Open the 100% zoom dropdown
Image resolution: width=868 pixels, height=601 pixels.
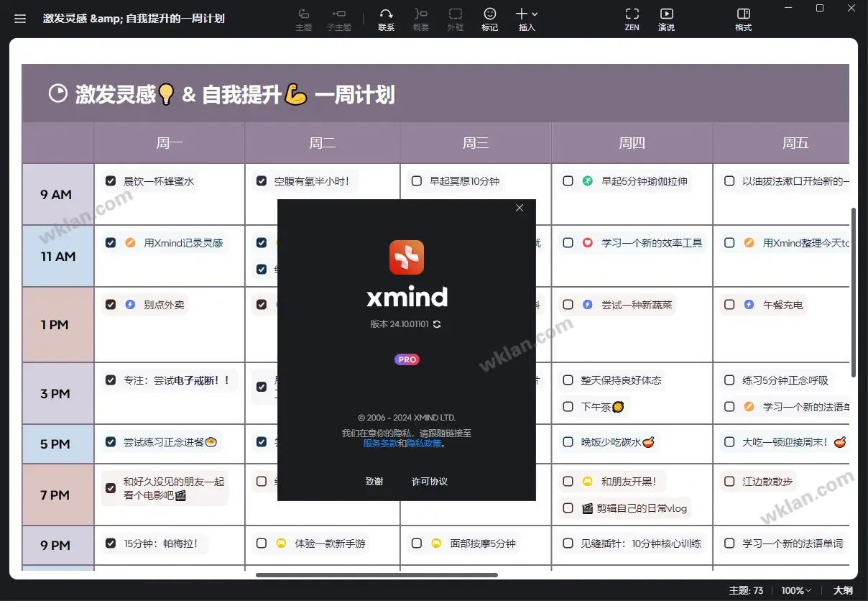[796, 590]
